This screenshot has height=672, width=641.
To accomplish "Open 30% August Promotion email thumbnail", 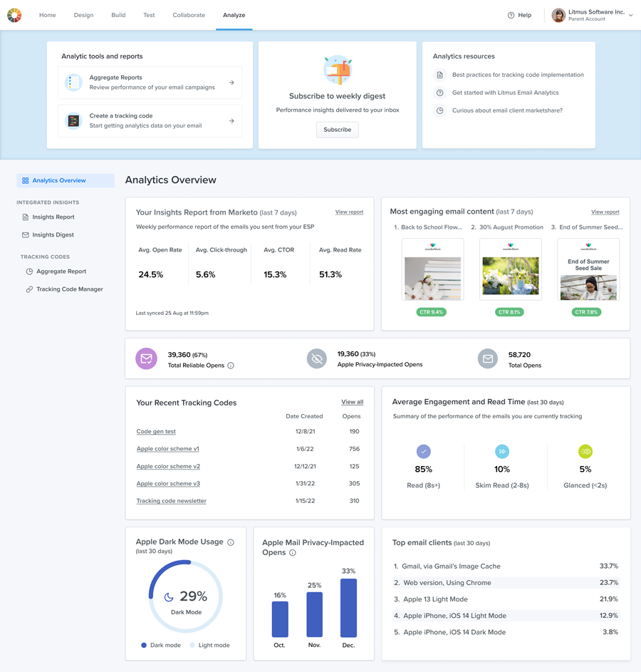I will click(x=511, y=269).
